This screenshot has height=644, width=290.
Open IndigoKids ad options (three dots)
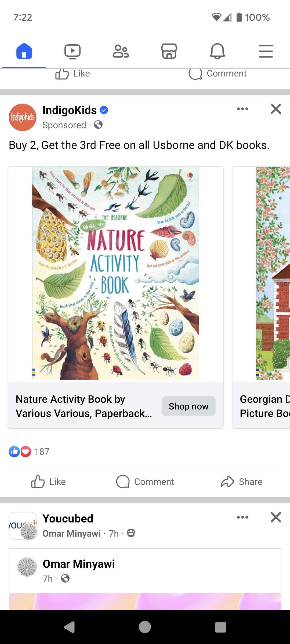(242, 109)
